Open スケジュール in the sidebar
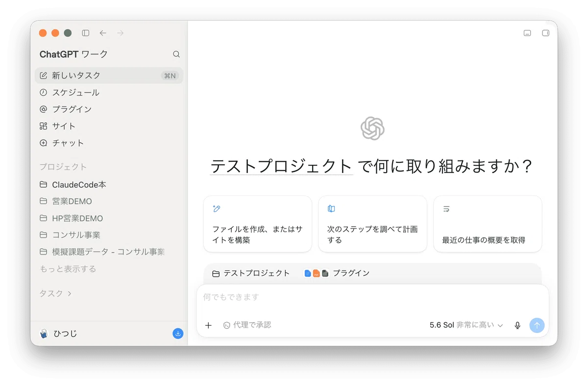 [109, 92]
